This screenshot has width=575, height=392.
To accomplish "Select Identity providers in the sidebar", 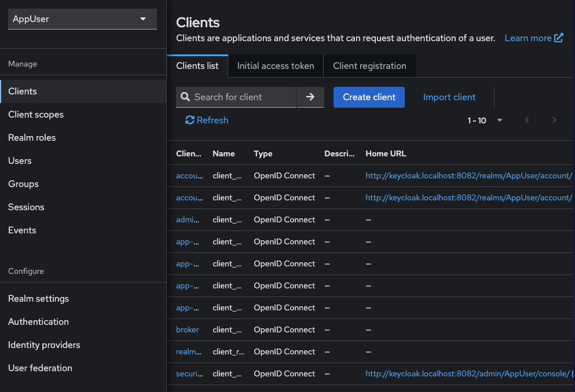I will coord(43,345).
